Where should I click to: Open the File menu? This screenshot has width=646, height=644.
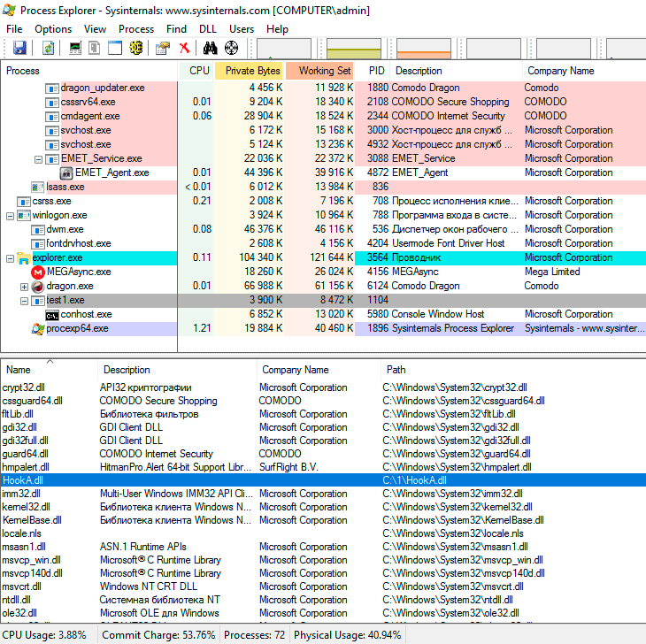[14, 29]
